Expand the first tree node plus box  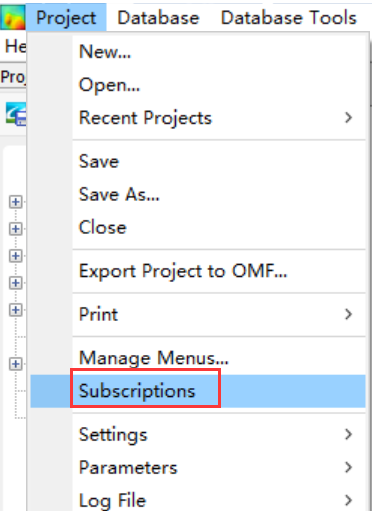tap(15, 202)
